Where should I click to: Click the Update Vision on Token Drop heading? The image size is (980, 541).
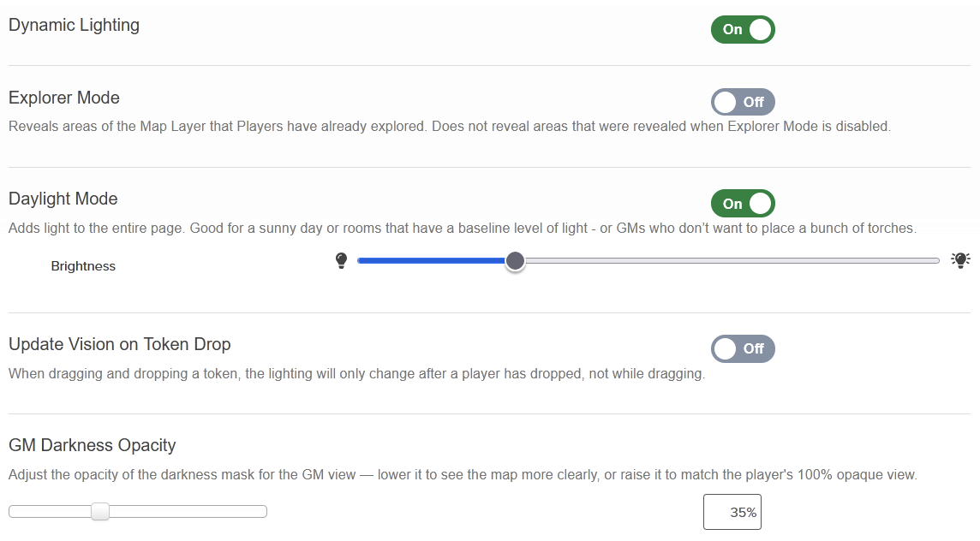coord(119,344)
